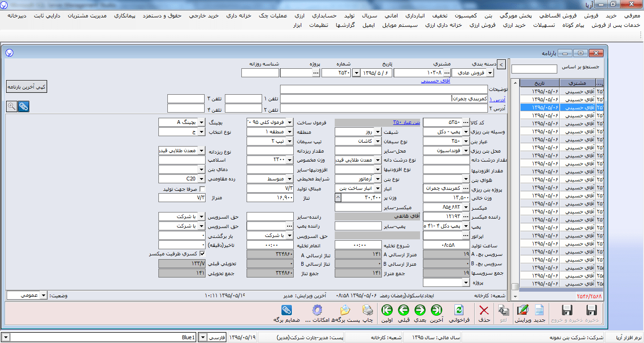The height and width of the screenshot is (343, 644).
Task: Open the حسابداری menu
Action: [325, 16]
